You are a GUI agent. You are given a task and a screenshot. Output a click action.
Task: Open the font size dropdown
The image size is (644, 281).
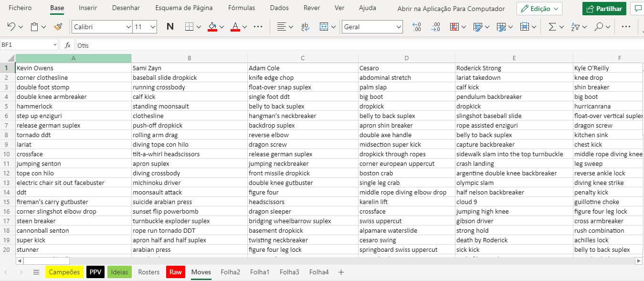coord(152,27)
